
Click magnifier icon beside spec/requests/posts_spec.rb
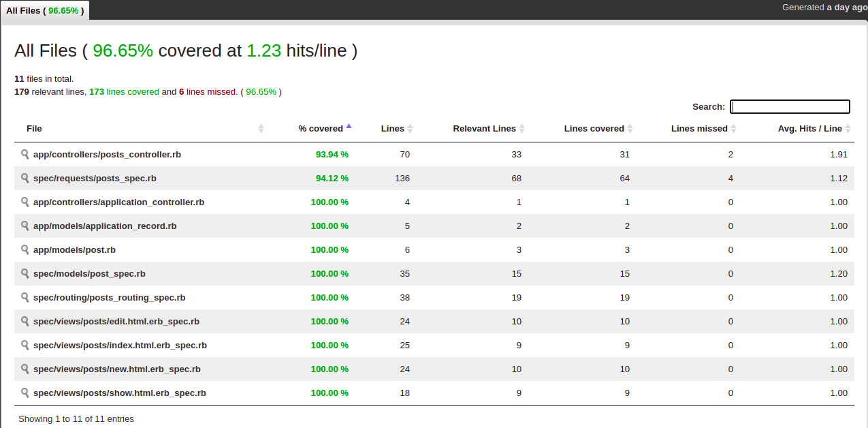[x=25, y=178]
